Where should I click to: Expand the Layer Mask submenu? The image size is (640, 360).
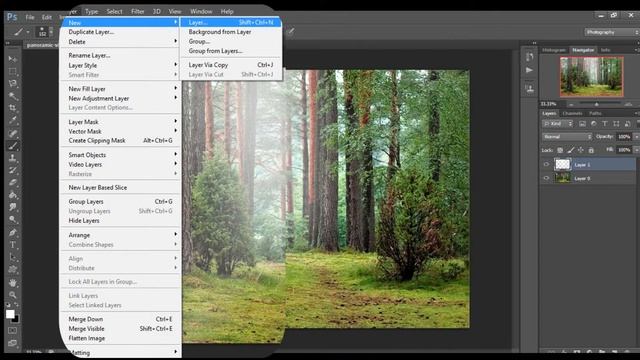point(120,122)
